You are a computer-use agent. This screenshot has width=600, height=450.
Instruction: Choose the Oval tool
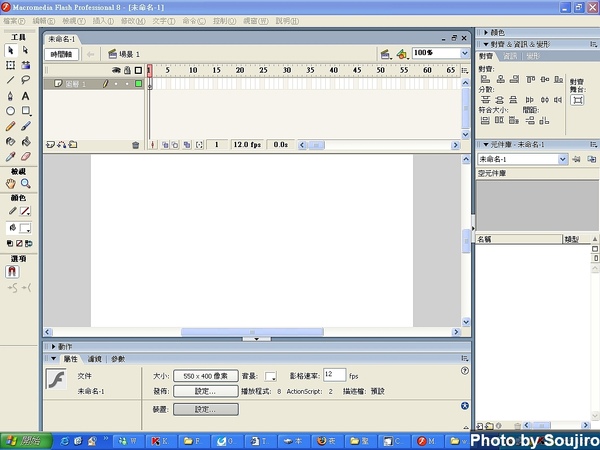pyautogui.click(x=11, y=111)
